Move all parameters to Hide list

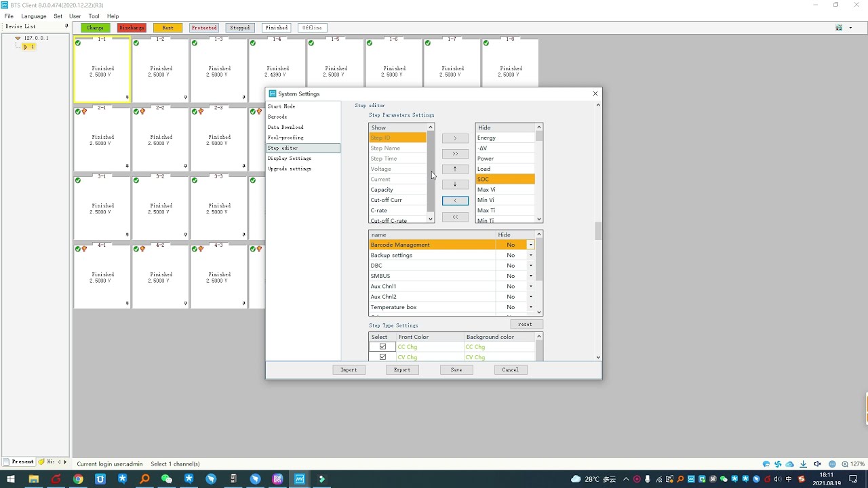click(x=455, y=154)
